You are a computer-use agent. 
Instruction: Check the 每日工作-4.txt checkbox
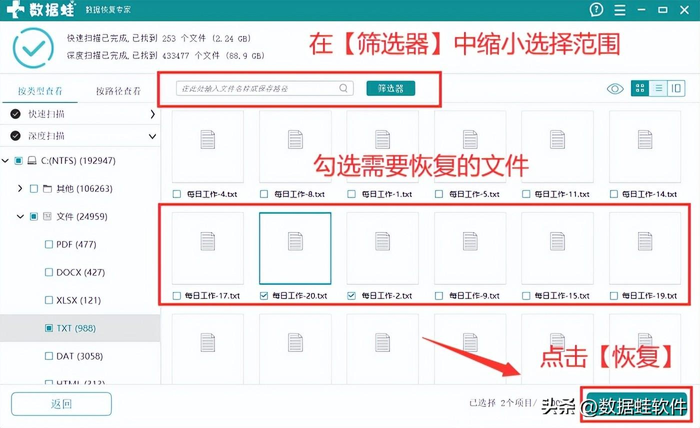[x=177, y=194]
